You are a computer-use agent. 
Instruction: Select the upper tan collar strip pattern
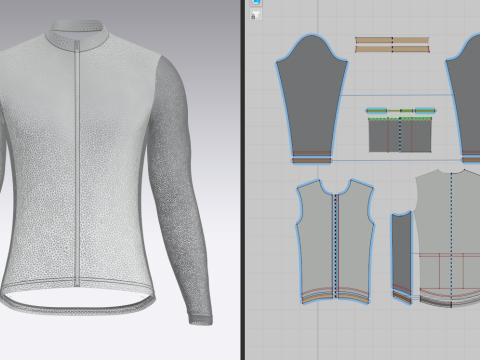392,40
